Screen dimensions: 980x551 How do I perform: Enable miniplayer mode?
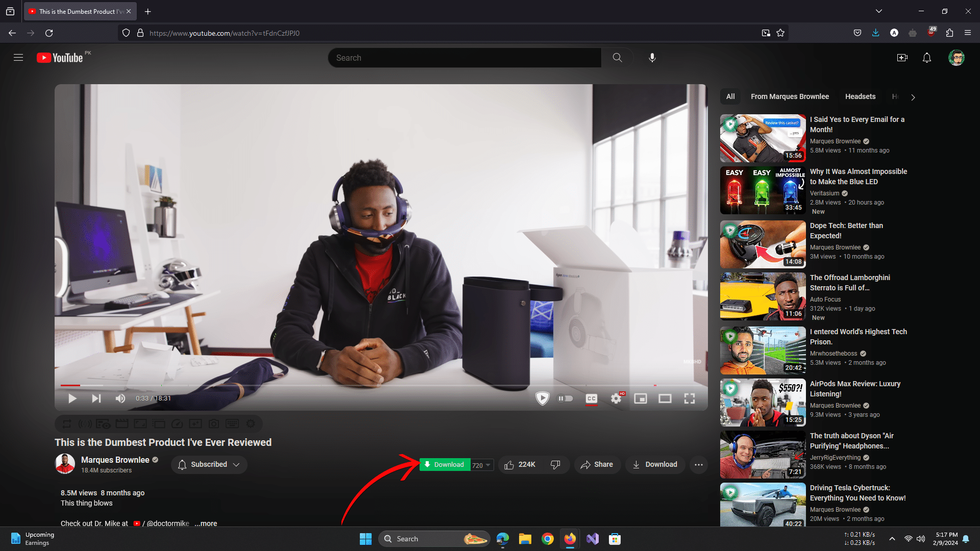641,398
